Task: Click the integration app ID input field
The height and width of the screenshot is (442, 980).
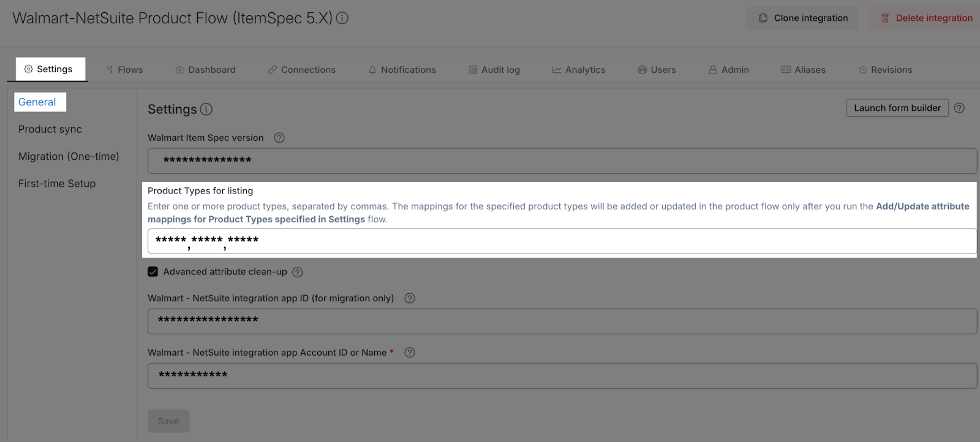Action: click(562, 321)
